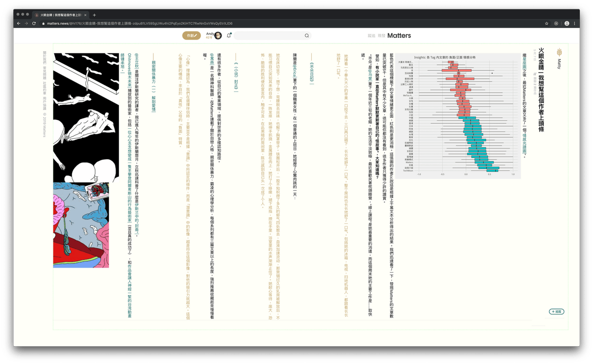Viewport: 593px width, 364px height.
Task: Open the 情感光譜圖 link
Action: pyautogui.click(x=524, y=144)
